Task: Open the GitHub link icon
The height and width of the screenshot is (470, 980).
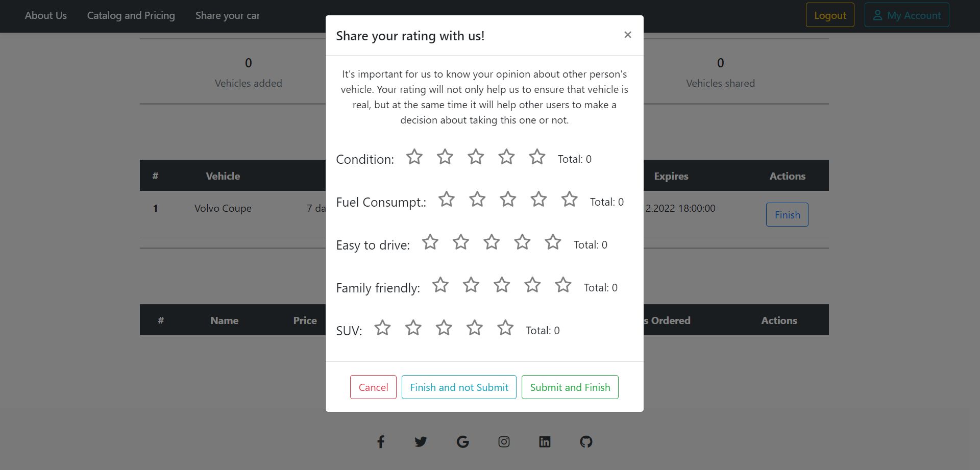Action: point(586,442)
